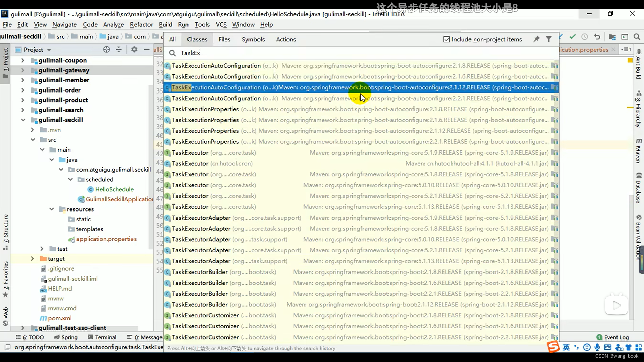644x362 pixels.
Task: Open the Structure tool window
Action: [6, 232]
